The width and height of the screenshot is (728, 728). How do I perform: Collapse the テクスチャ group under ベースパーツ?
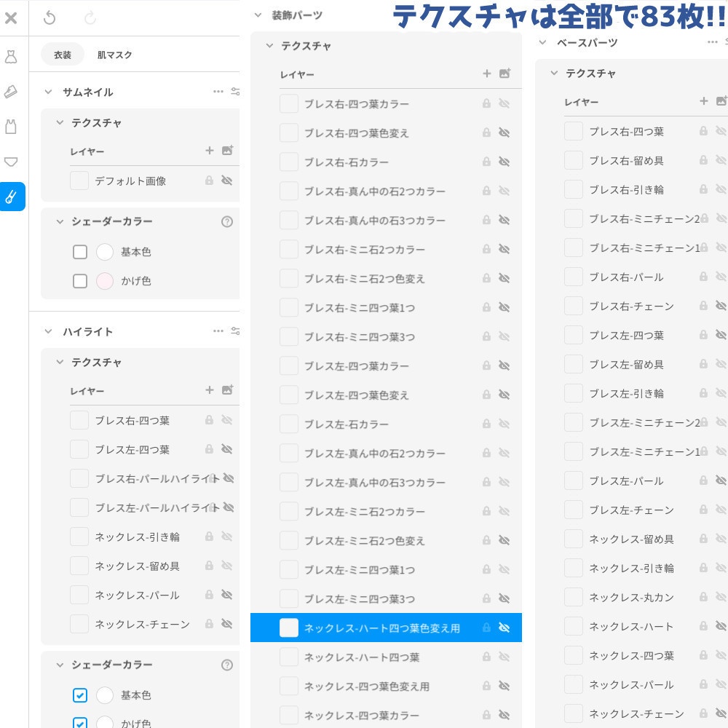[x=554, y=73]
